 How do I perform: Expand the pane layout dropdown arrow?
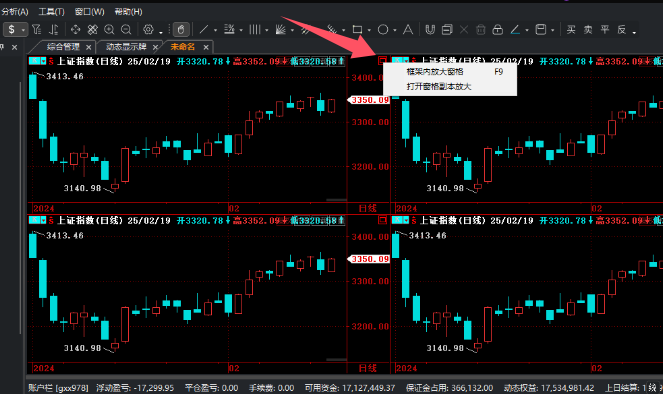point(552,30)
